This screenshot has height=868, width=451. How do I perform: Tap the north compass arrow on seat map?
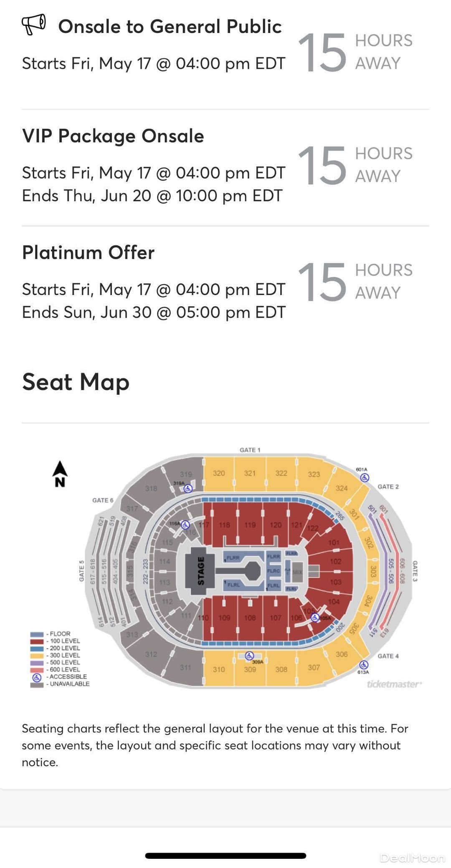pos(60,473)
